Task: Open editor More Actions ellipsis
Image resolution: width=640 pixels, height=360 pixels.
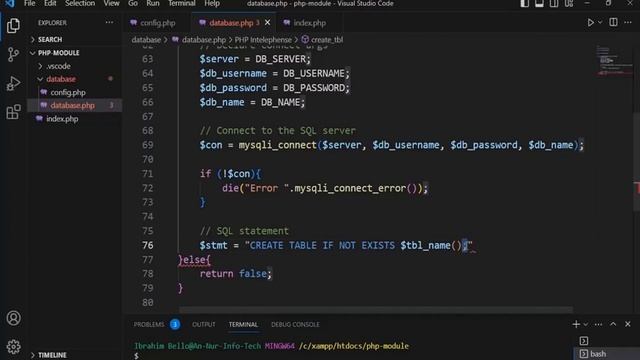Action: 628,22
